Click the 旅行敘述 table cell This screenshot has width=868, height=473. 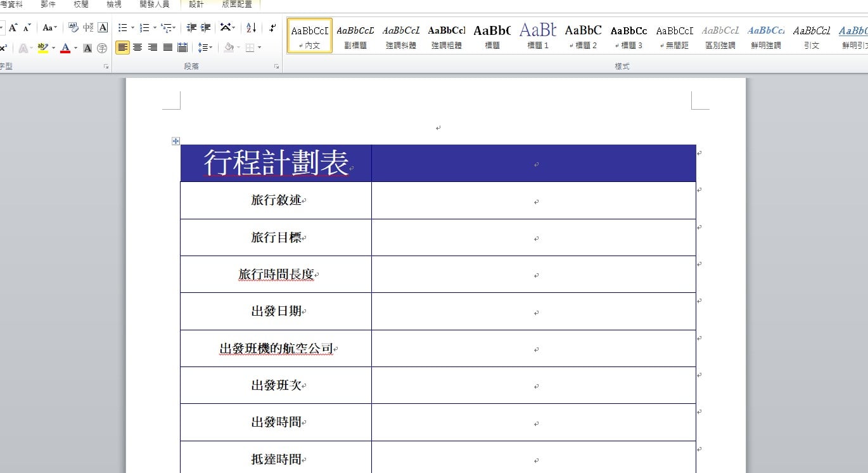click(x=276, y=200)
